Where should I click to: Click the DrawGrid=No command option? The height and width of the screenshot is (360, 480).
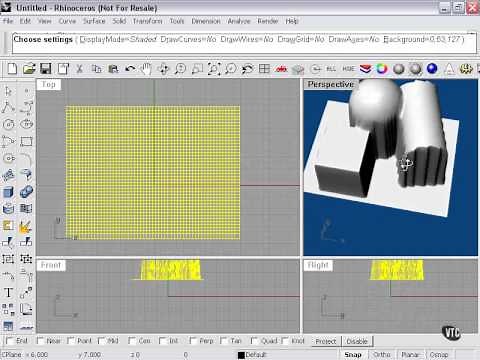click(301, 39)
